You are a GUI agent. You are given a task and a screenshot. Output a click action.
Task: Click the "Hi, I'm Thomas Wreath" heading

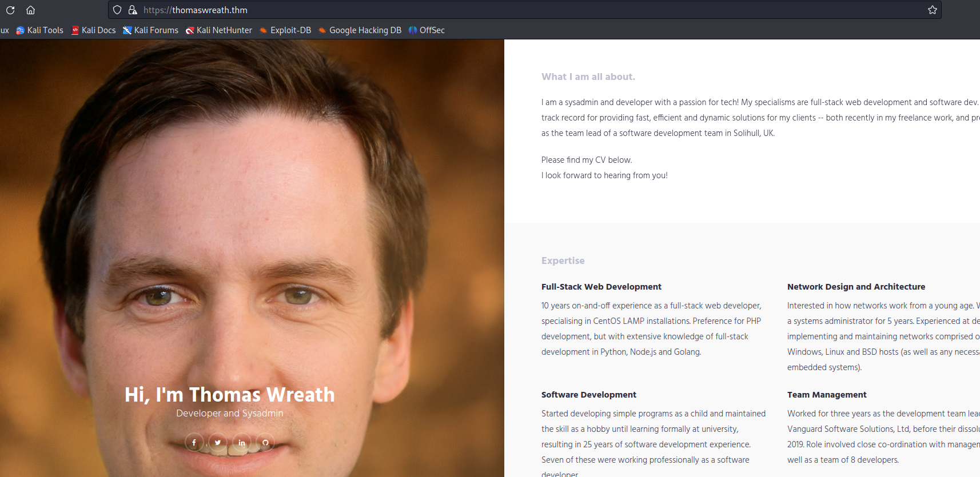coord(230,395)
